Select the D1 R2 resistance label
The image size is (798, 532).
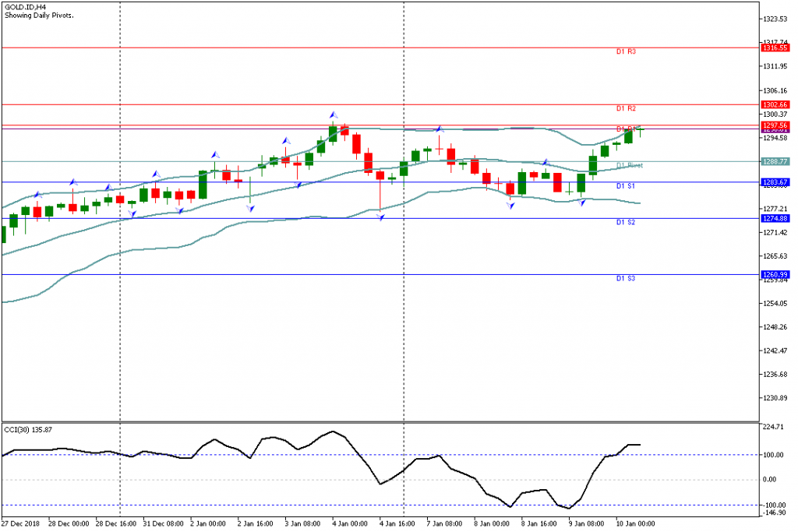(626, 108)
